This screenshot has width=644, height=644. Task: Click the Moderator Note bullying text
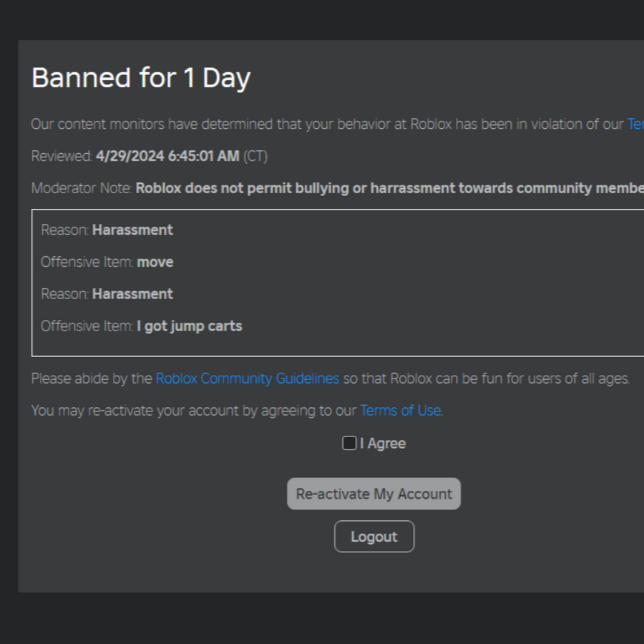click(x=390, y=188)
